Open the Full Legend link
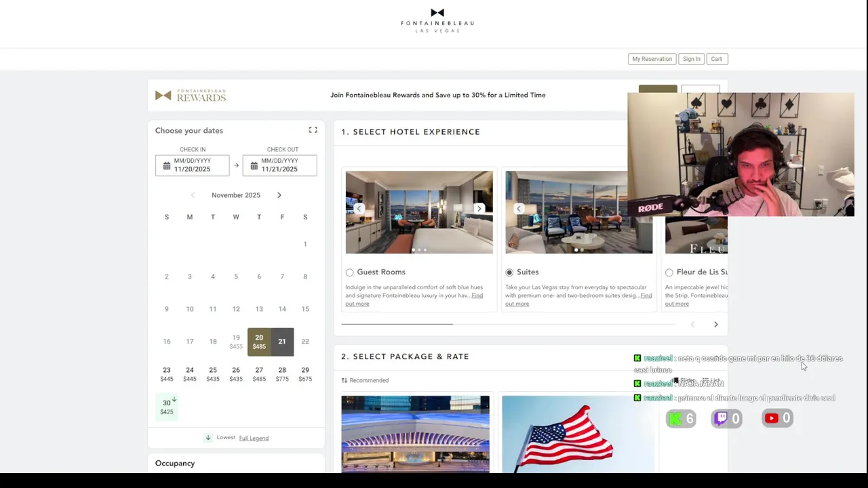The height and width of the screenshot is (488, 868). point(254,438)
